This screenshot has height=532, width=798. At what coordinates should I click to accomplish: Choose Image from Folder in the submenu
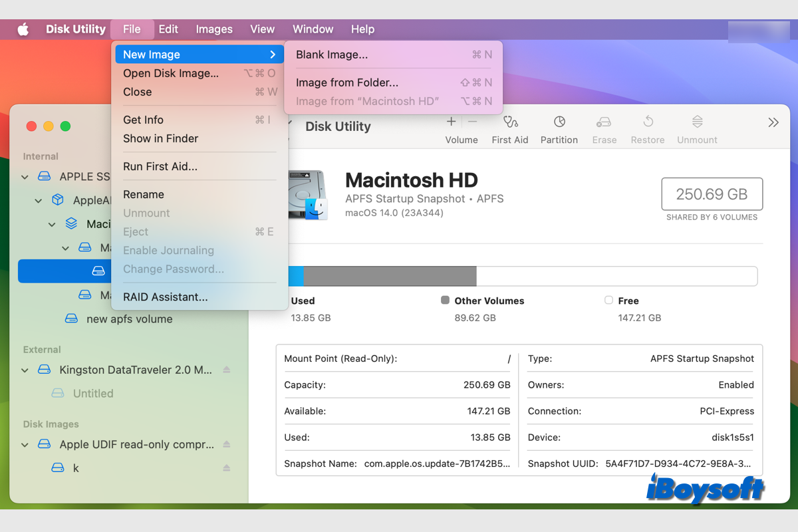[346, 82]
